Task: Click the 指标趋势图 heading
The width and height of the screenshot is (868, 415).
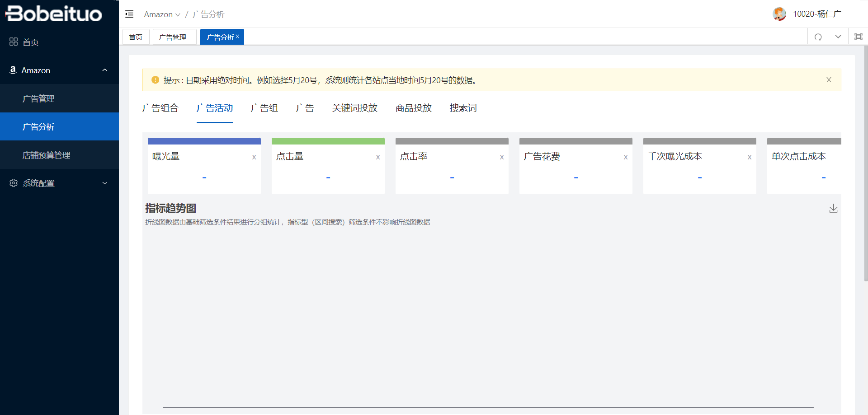Action: (x=170, y=208)
